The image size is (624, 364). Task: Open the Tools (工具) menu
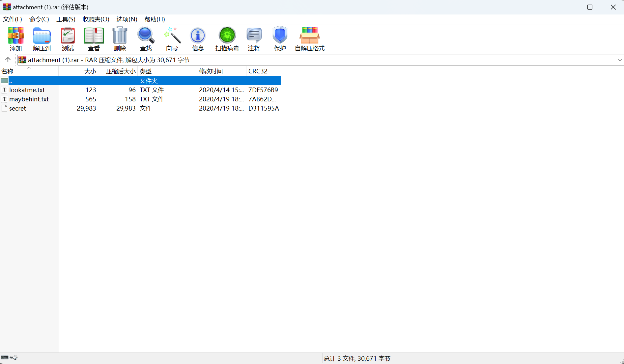click(66, 19)
